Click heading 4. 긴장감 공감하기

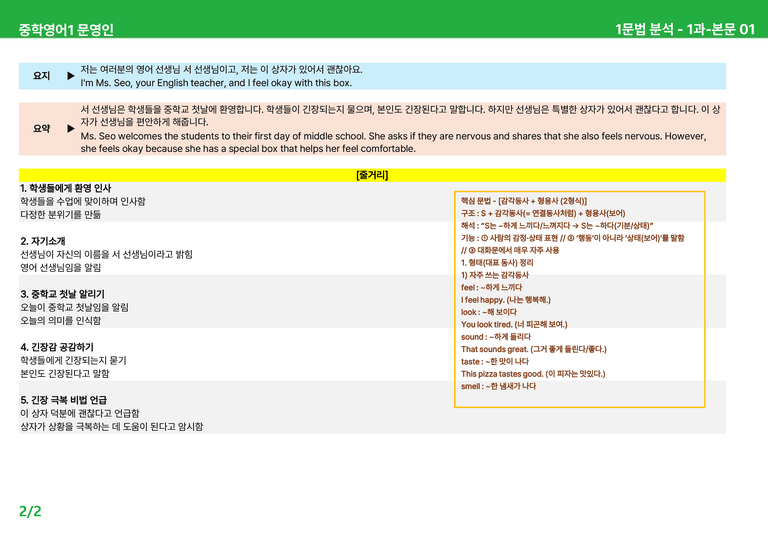[x=57, y=347]
